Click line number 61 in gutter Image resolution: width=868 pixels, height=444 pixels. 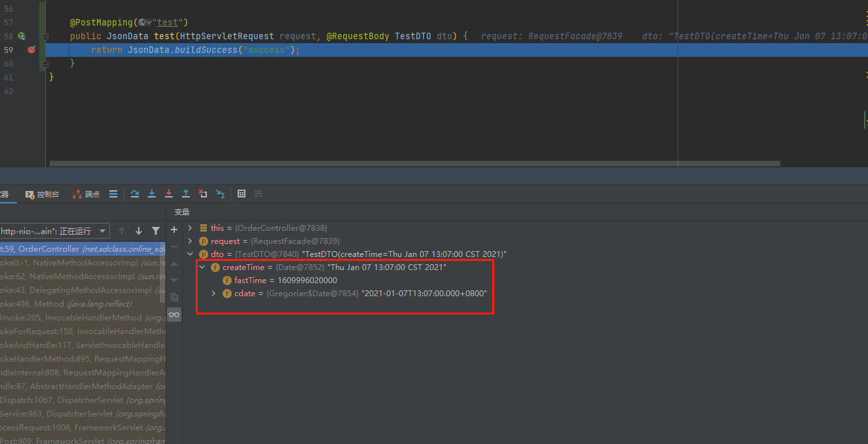point(8,78)
